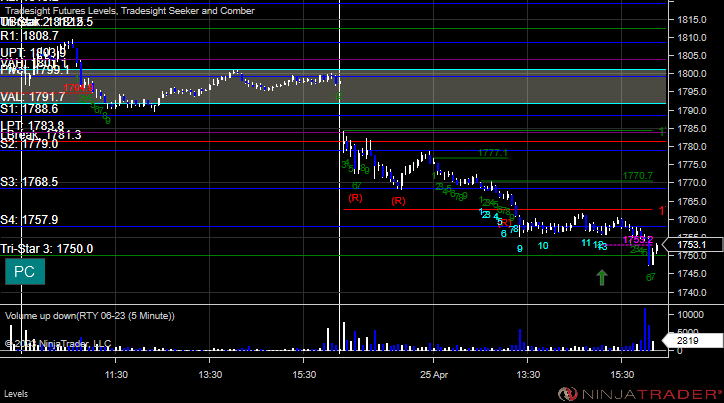Click the 25 Apr date axis label

tap(434, 374)
